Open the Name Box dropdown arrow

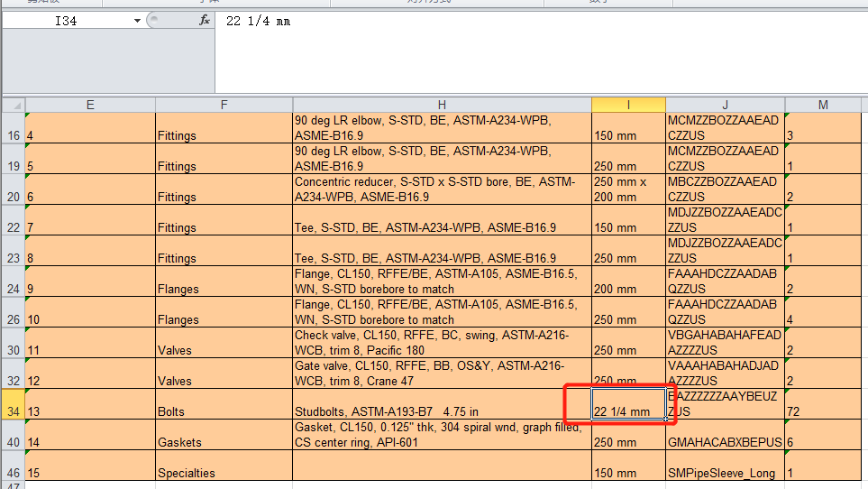click(137, 21)
